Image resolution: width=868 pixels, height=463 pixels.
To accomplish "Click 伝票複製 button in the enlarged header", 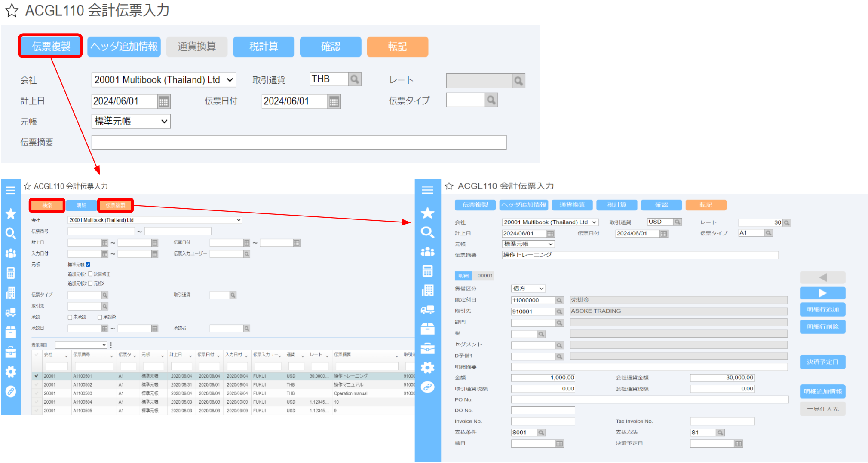I will pos(51,46).
